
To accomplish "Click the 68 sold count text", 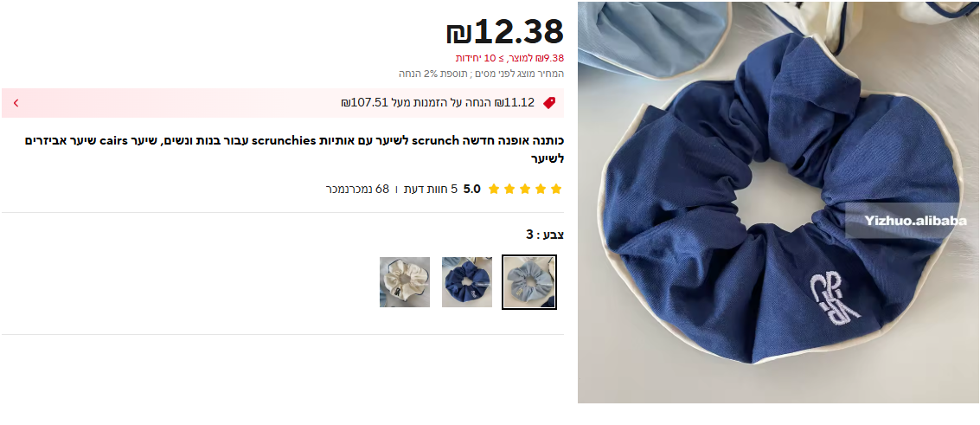I will click(x=357, y=189).
